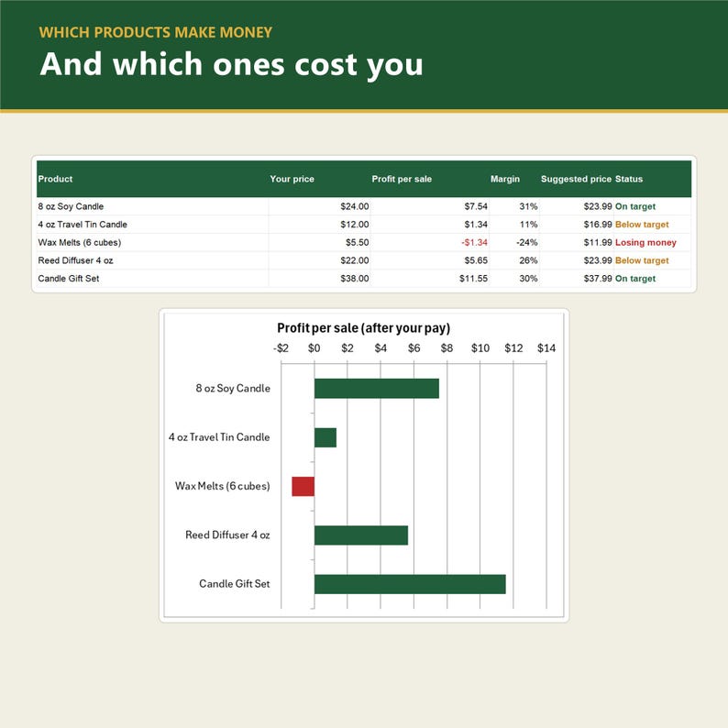Click the $11.55 profit value

click(474, 279)
